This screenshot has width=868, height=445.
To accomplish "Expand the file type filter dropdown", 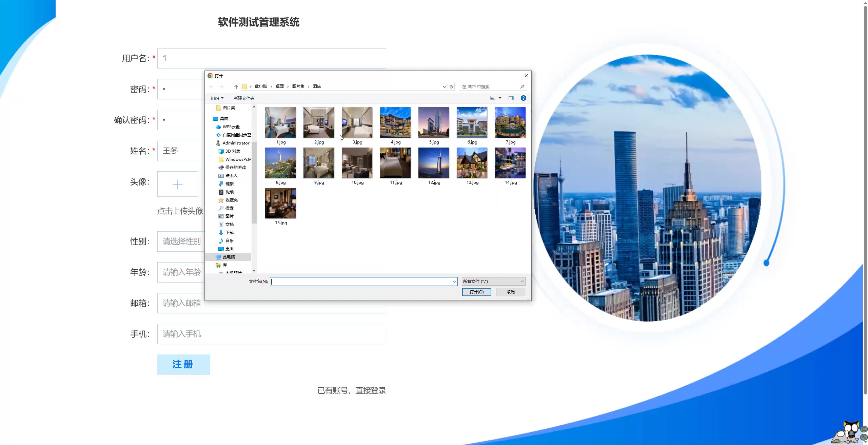I will pos(522,282).
